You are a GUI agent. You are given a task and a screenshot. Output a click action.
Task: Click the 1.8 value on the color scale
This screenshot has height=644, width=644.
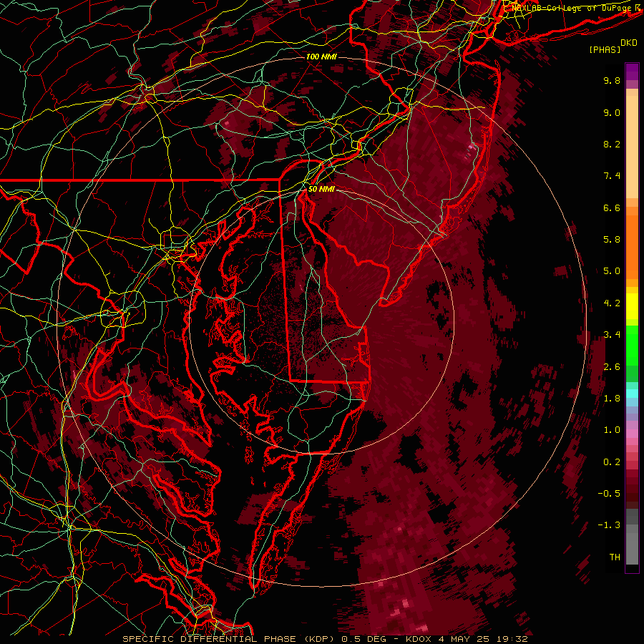coord(612,399)
